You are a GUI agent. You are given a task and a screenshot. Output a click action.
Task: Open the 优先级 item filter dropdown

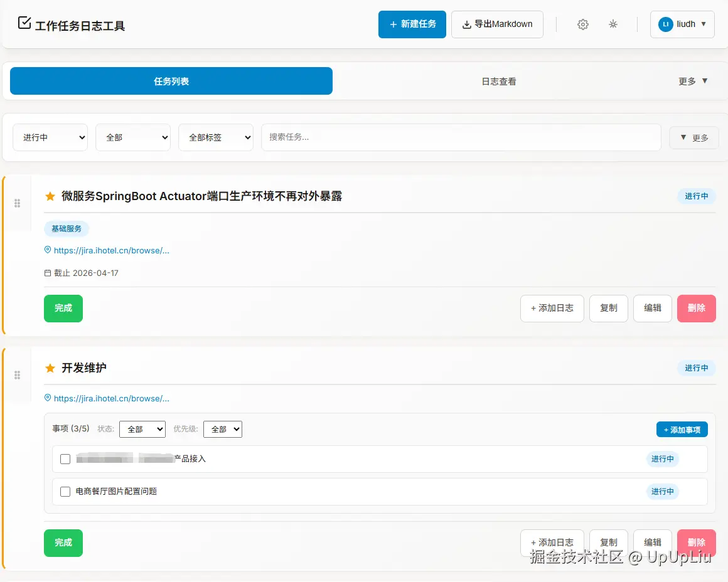tap(223, 430)
